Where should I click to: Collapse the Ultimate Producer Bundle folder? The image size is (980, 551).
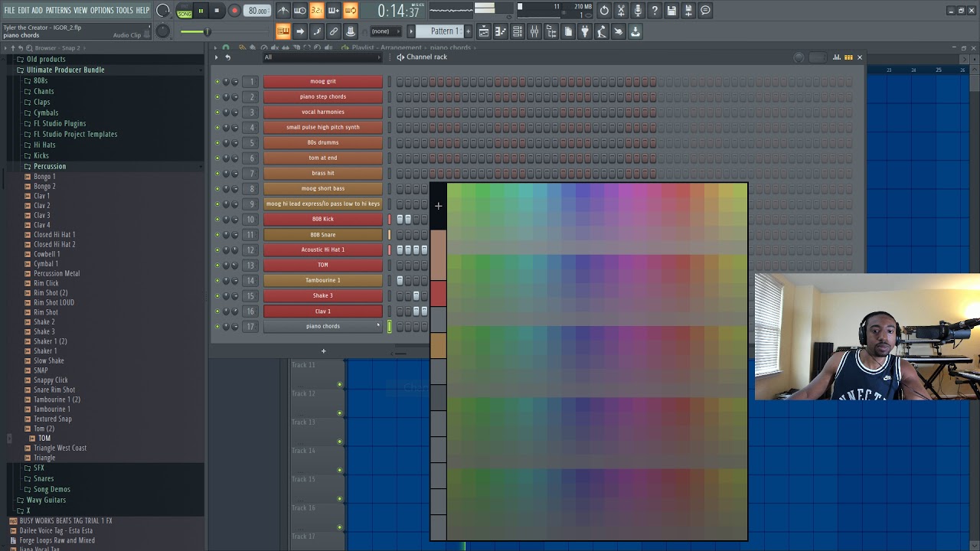[x=65, y=70]
